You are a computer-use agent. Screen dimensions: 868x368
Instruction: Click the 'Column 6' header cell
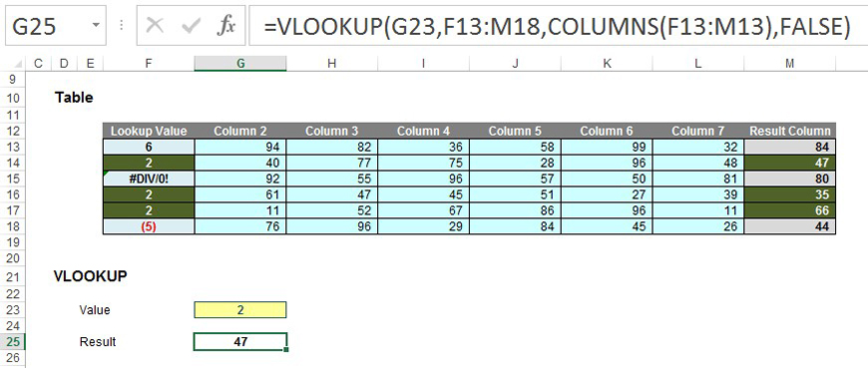tap(607, 132)
